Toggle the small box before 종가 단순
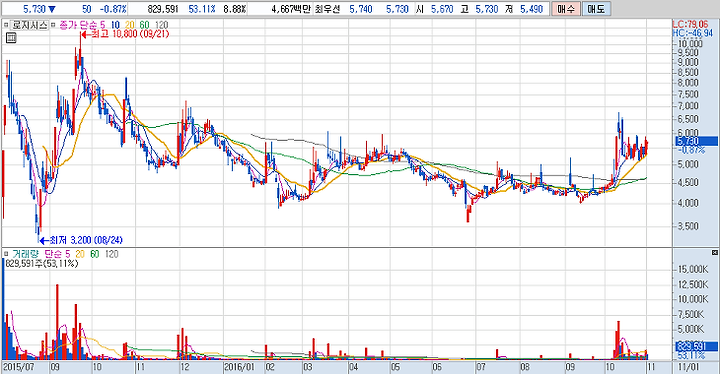 pos(53,25)
